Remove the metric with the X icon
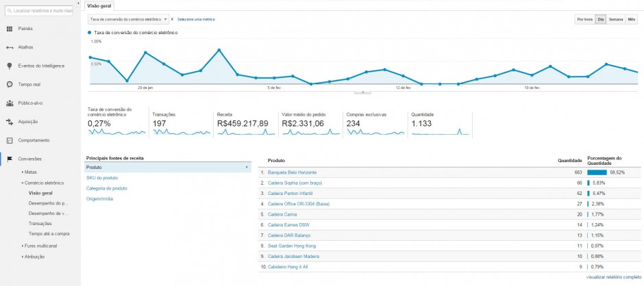The height and width of the screenshot is (286, 644). (172, 19)
